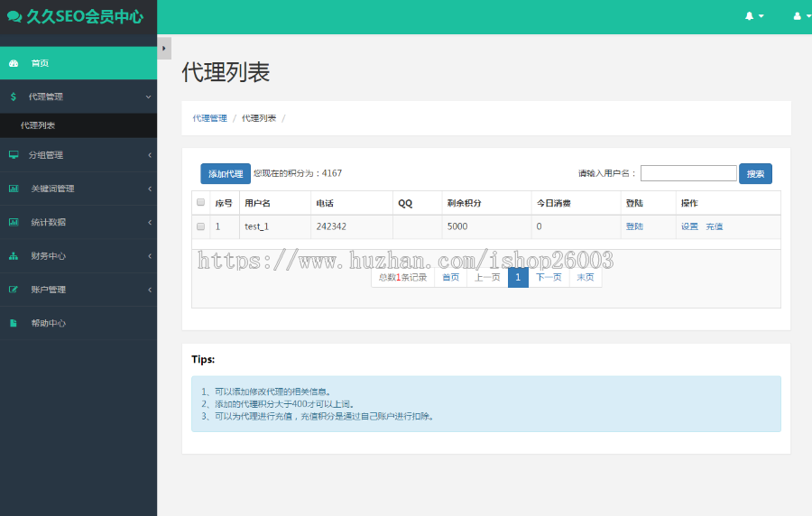This screenshot has width=812, height=516.
Task: Expand the 分组管理 chevron
Action: coord(150,155)
